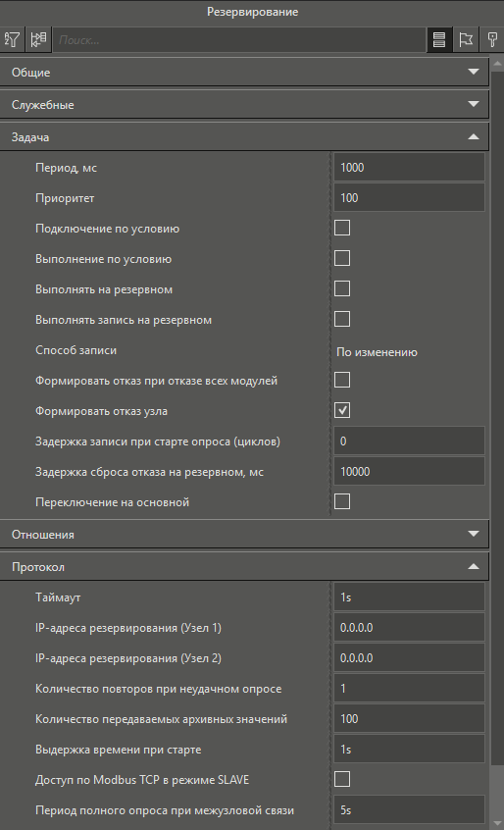Edit the Таймаут value 1s
Image resolution: width=504 pixels, height=830 pixels.
tap(409, 597)
